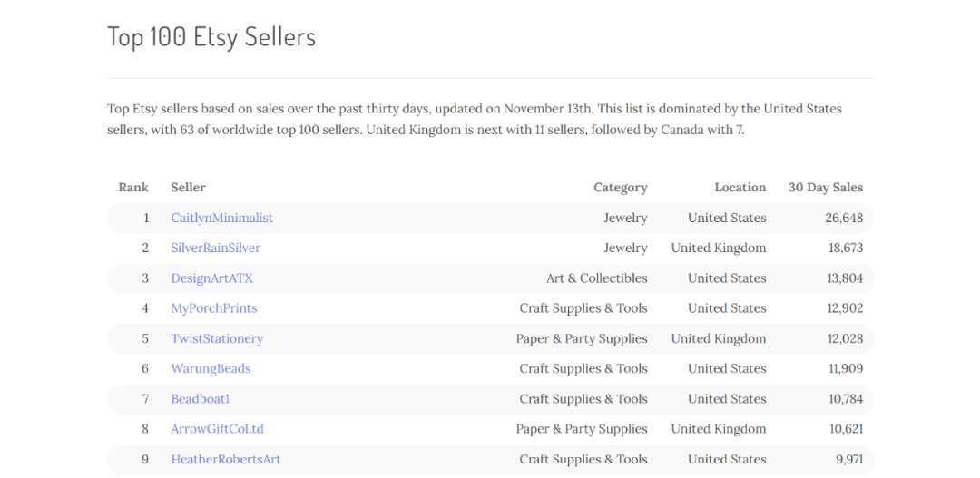Screen dimensions: 980x478
Task: Click the 9,971 sales value
Action: point(849,459)
